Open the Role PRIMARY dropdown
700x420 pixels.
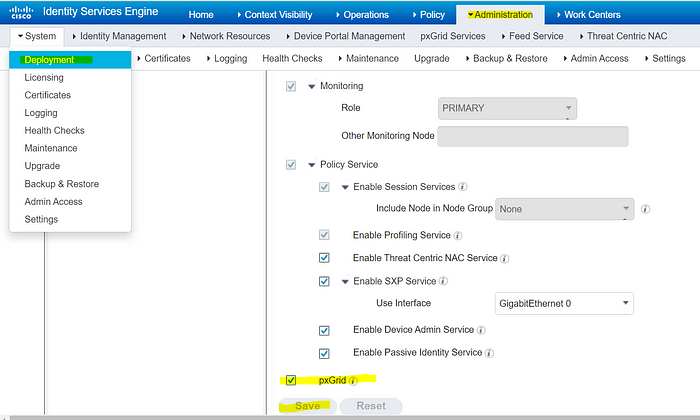(x=507, y=108)
